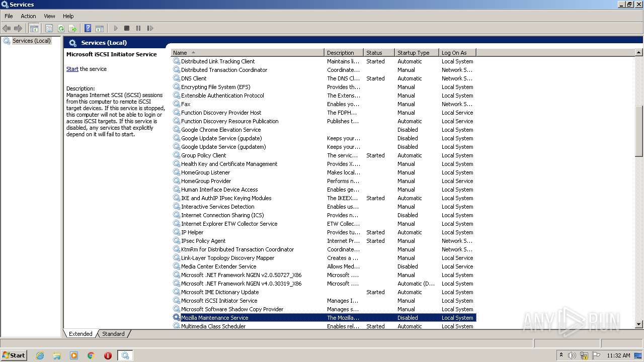
Task: Sort by Description column header
Action: click(x=344, y=52)
